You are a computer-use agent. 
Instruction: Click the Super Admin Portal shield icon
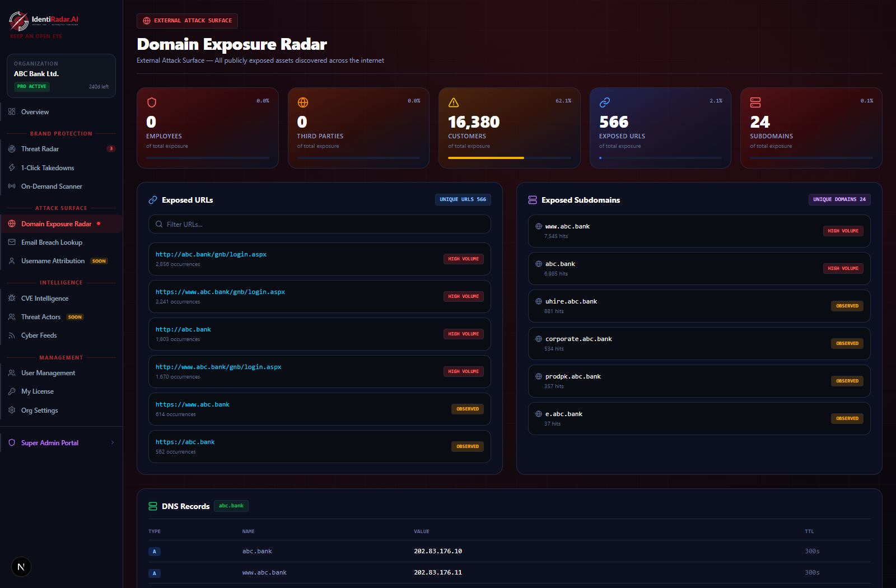(12, 443)
